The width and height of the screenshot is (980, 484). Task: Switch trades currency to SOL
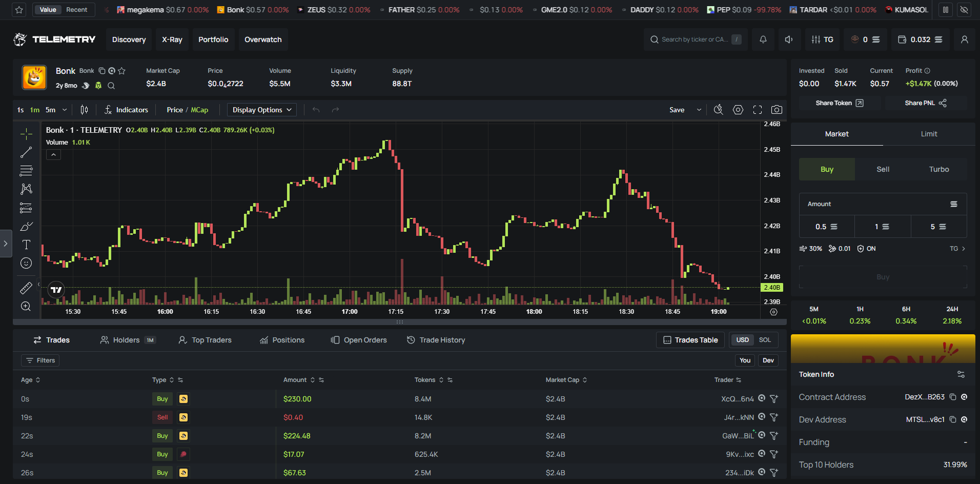pyautogui.click(x=765, y=340)
